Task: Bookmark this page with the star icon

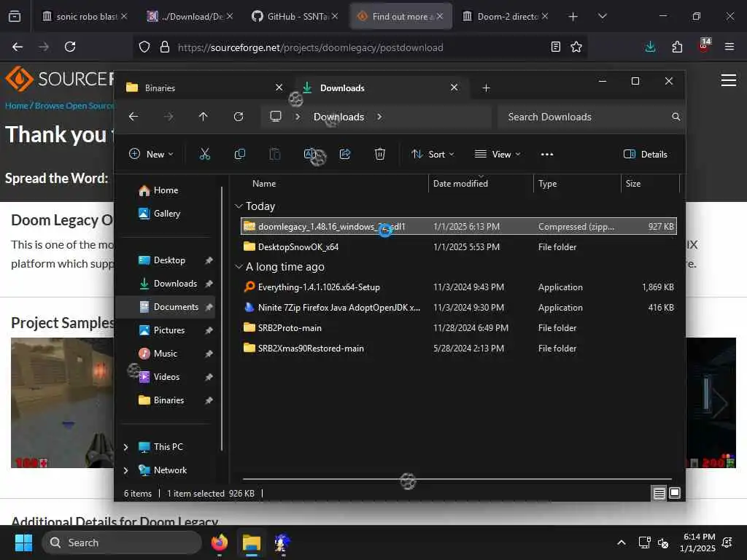Action: (576, 47)
